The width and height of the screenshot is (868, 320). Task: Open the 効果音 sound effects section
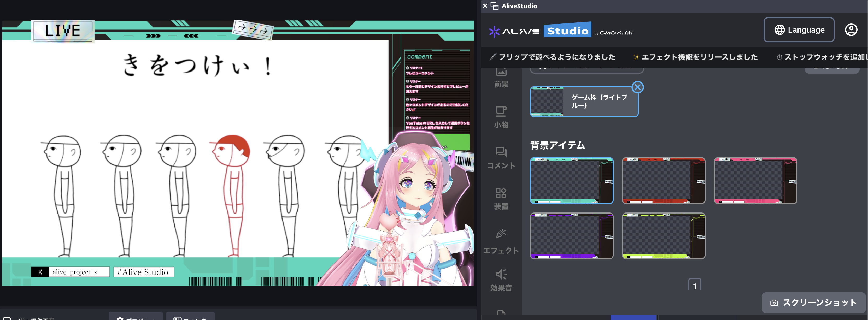tap(501, 280)
